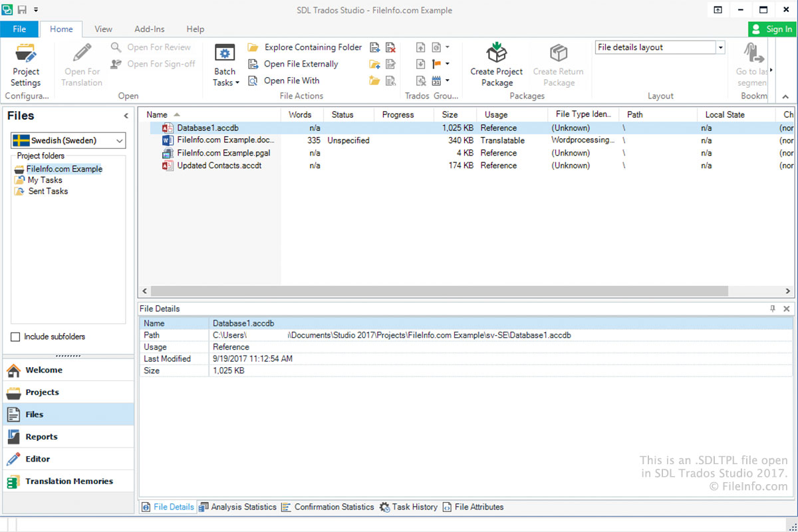Click the document with red X icon
This screenshot has height=532, width=798.
click(x=391, y=47)
